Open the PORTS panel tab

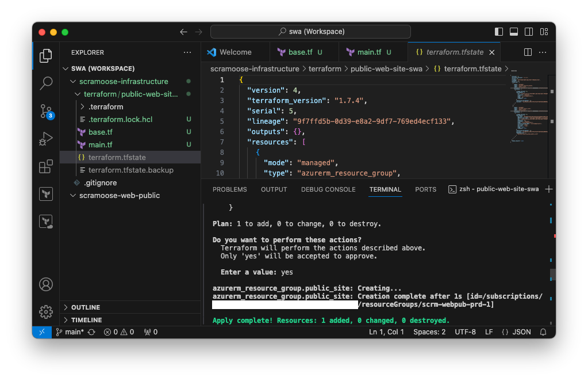point(426,189)
